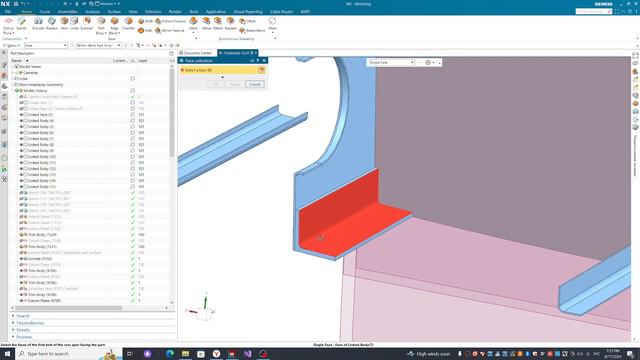This screenshot has height=360, width=640.
Task: Select Datum Plane (9709) tree row
Action: click(44, 301)
